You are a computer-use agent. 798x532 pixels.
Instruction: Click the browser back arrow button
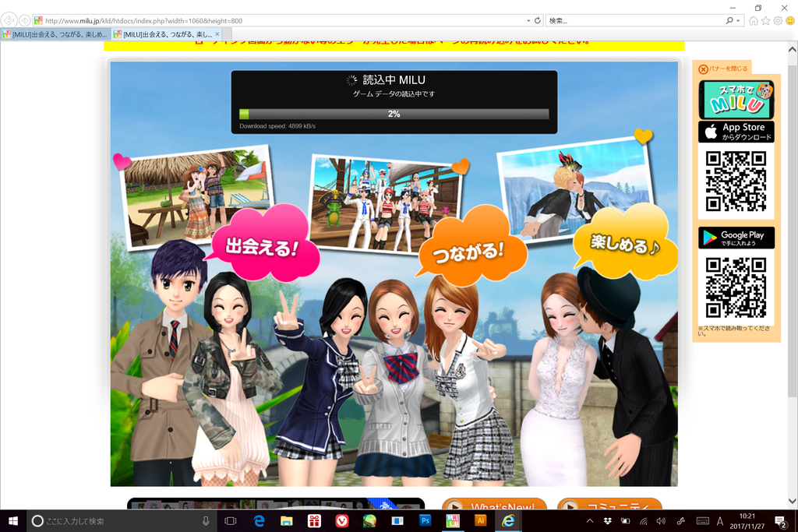[x=9, y=20]
